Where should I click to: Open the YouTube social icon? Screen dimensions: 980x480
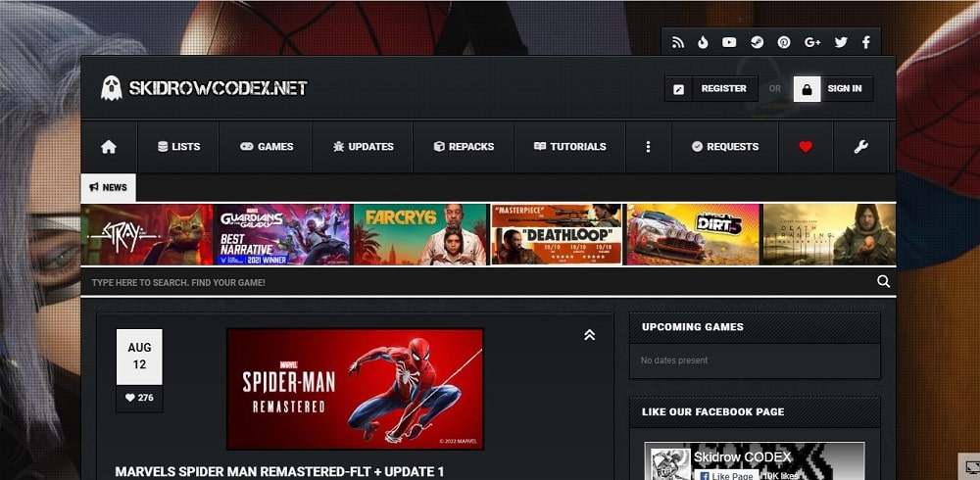[x=729, y=42]
